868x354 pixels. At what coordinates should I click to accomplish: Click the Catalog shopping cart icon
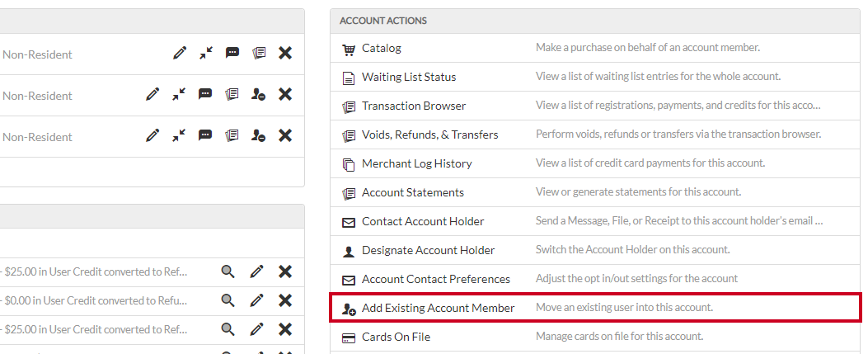click(x=348, y=50)
